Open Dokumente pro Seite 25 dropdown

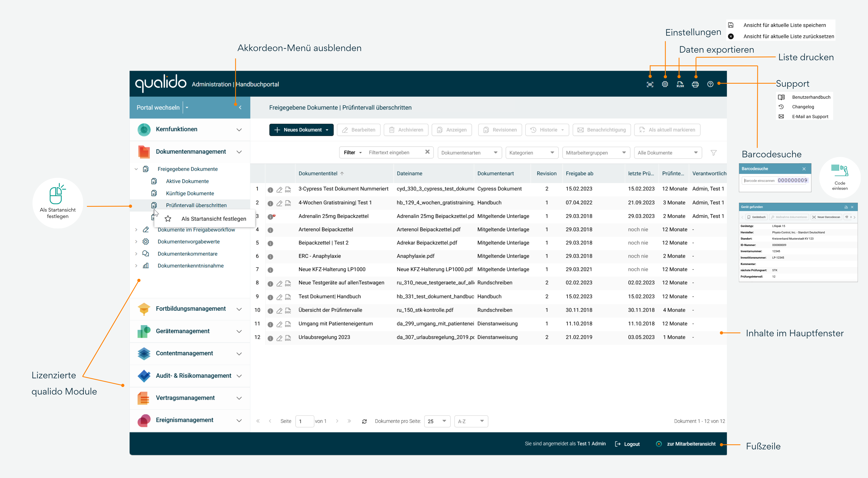coord(437,421)
